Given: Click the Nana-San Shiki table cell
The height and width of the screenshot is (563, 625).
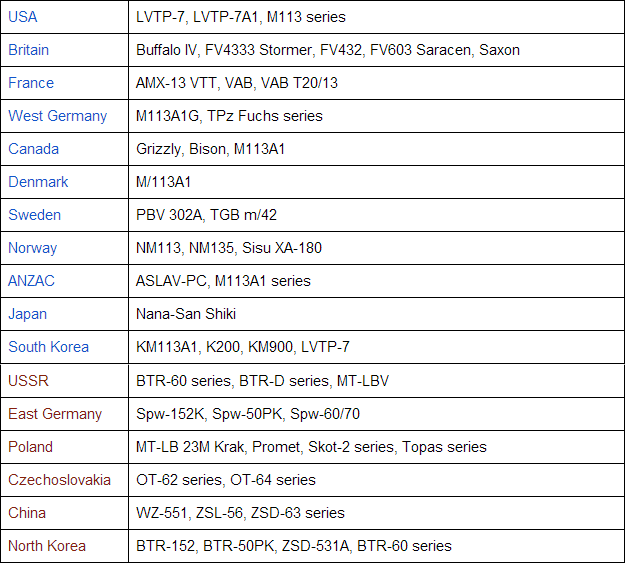Looking at the screenshot, I should point(186,314).
